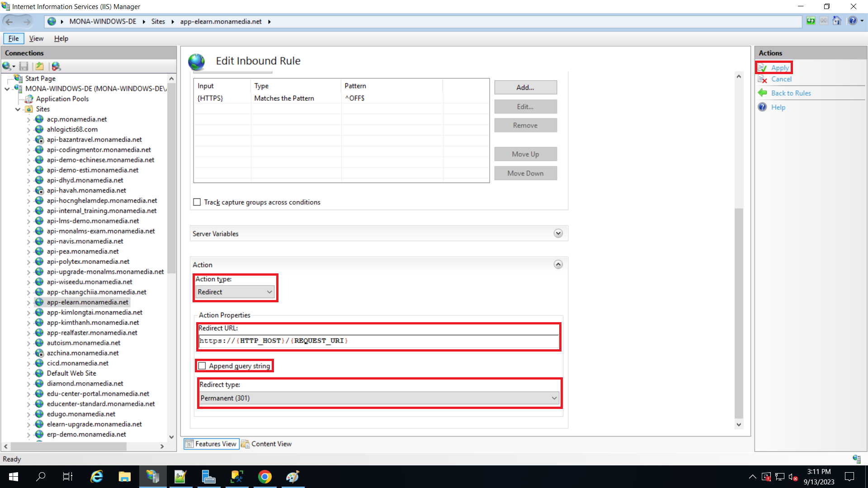Click the Refresh icon in address bar area
Image resolution: width=868 pixels, height=488 pixels.
click(811, 21)
